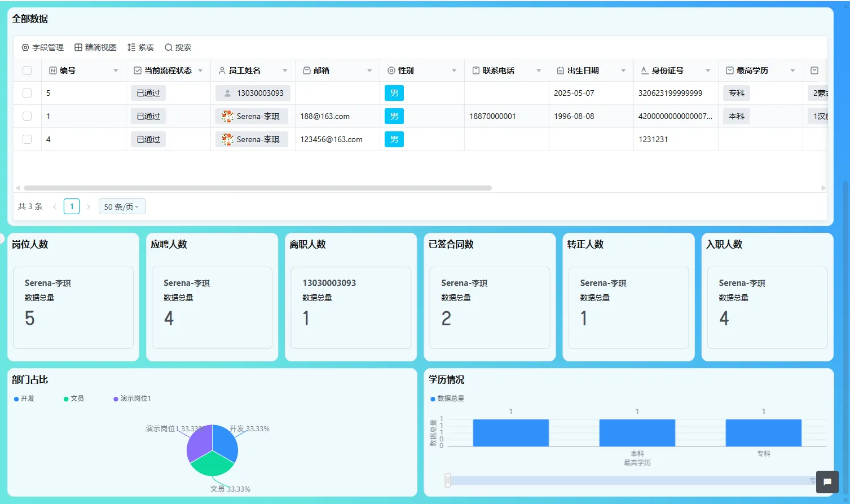
Task: Click the 精简视图 view icon
Action: [x=78, y=47]
